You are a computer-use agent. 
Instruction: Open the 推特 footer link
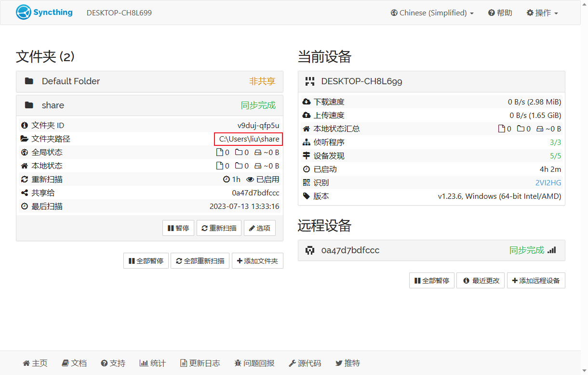[347, 363]
